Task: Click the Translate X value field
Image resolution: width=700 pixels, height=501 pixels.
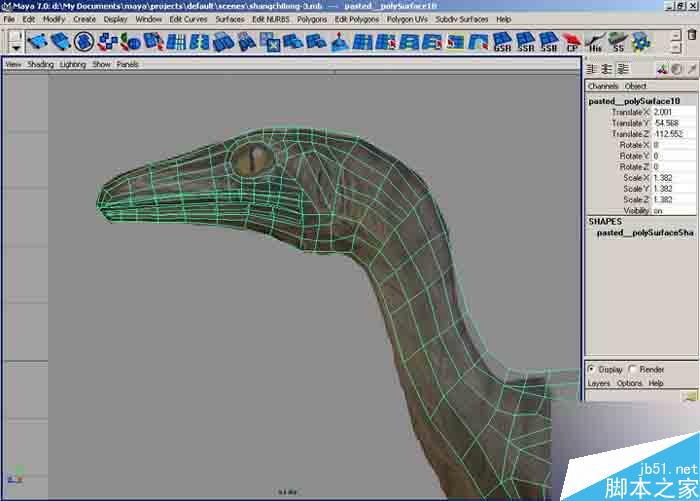Action: click(x=674, y=112)
